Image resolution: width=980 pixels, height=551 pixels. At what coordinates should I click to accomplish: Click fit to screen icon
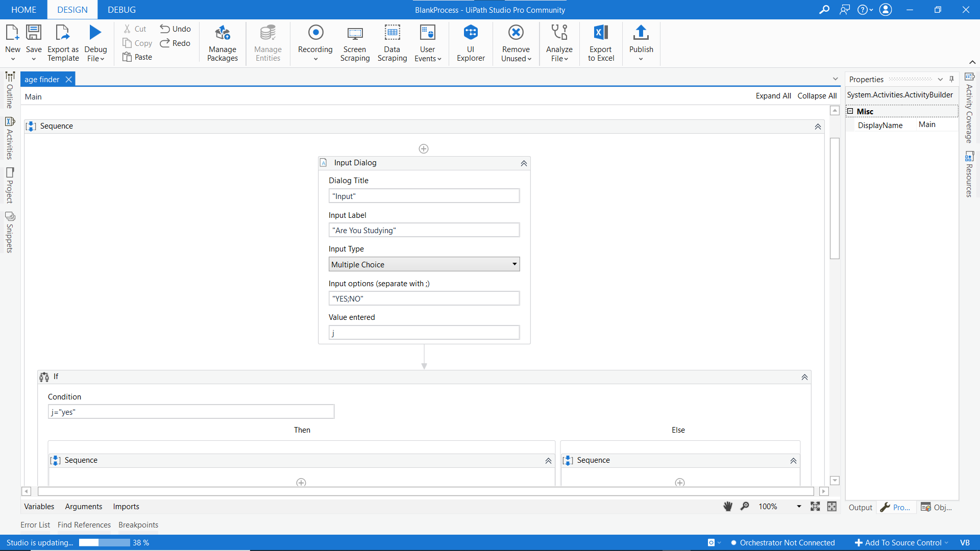click(815, 507)
